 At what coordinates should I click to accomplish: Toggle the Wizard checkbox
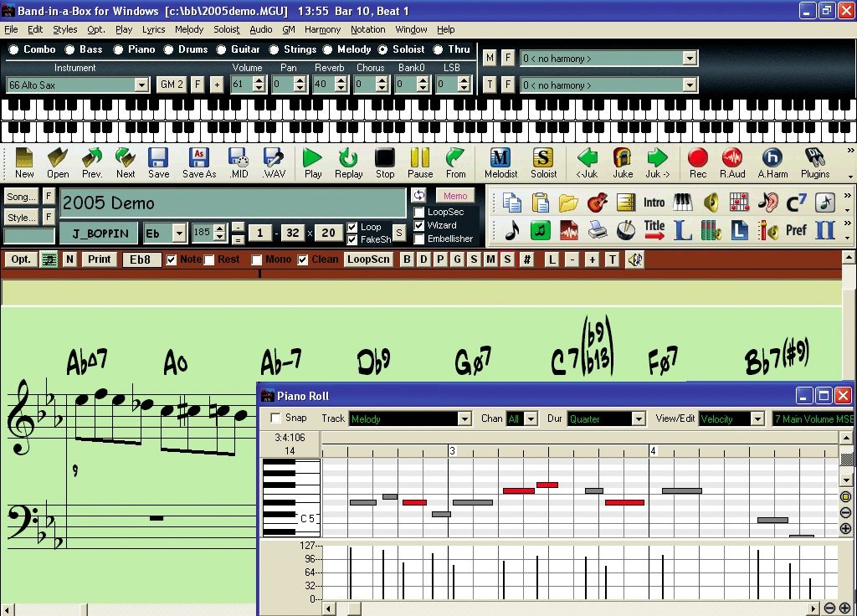[x=419, y=225]
